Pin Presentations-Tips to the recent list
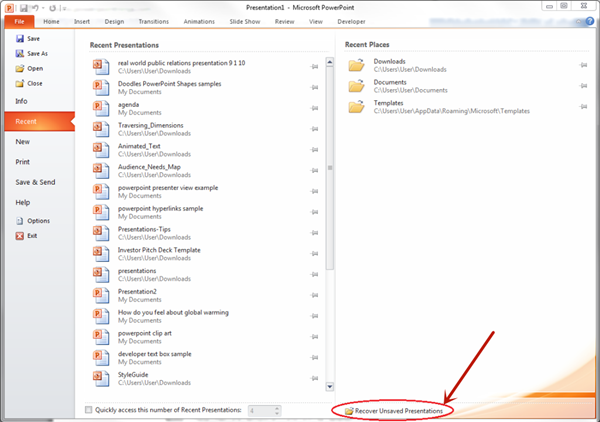Screen dimensions: 600x422 click(x=314, y=233)
